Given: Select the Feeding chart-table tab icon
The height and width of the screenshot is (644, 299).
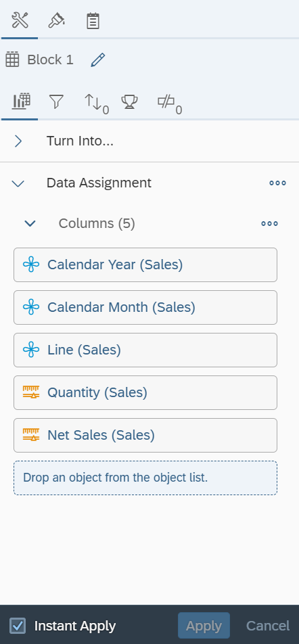Looking at the screenshot, I should tap(22, 101).
